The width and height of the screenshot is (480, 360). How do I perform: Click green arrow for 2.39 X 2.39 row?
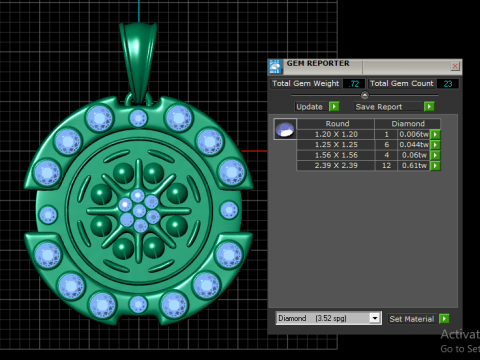pos(435,166)
